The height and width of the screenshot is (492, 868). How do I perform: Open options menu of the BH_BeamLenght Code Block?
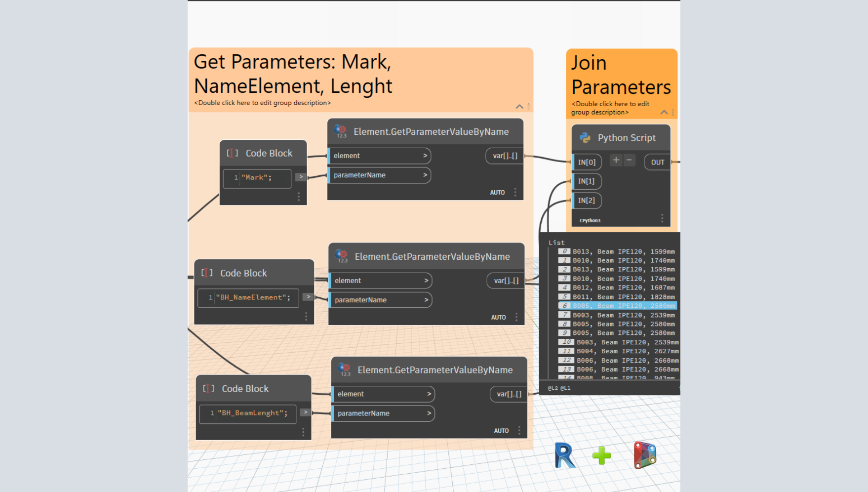[303, 432]
